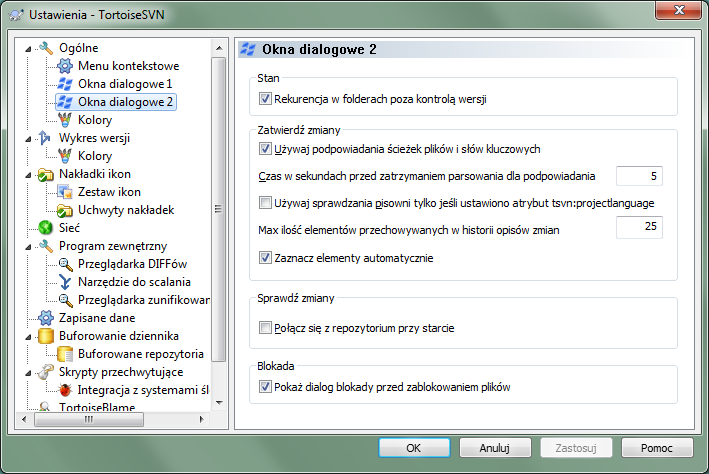The height and width of the screenshot is (474, 709).
Task: Click the Zapisane dane gear icon
Action: tap(46, 318)
